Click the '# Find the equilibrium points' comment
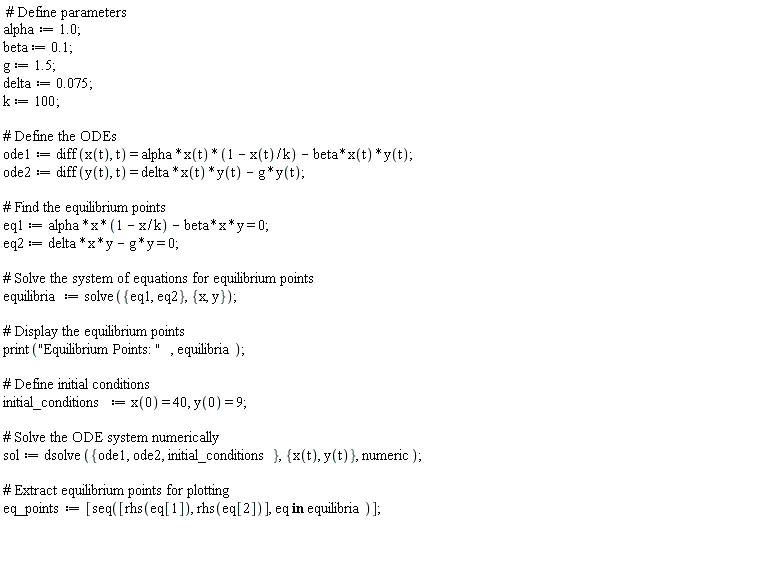Screen dimensions: 768x588 tap(84, 208)
